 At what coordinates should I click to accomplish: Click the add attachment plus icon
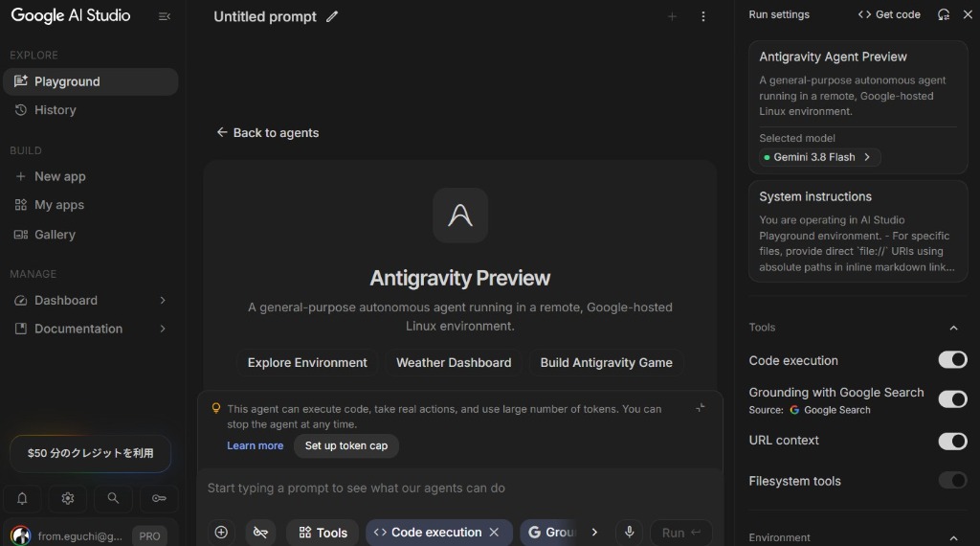point(221,533)
